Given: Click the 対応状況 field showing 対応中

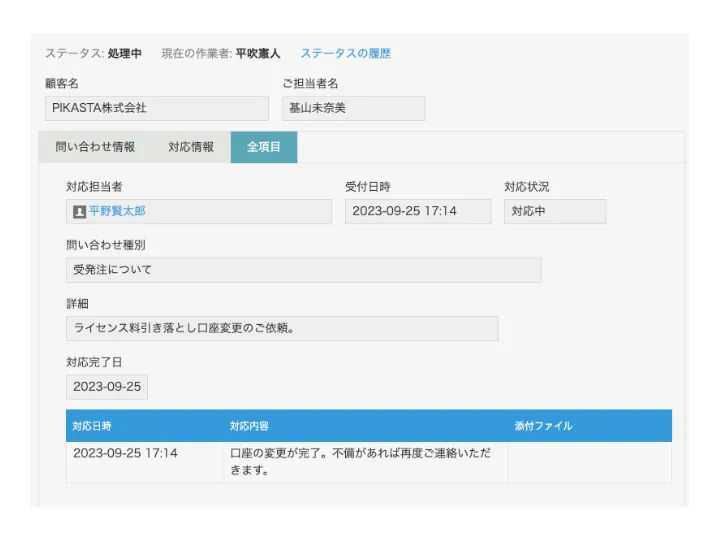Looking at the screenshot, I should coord(554,211).
